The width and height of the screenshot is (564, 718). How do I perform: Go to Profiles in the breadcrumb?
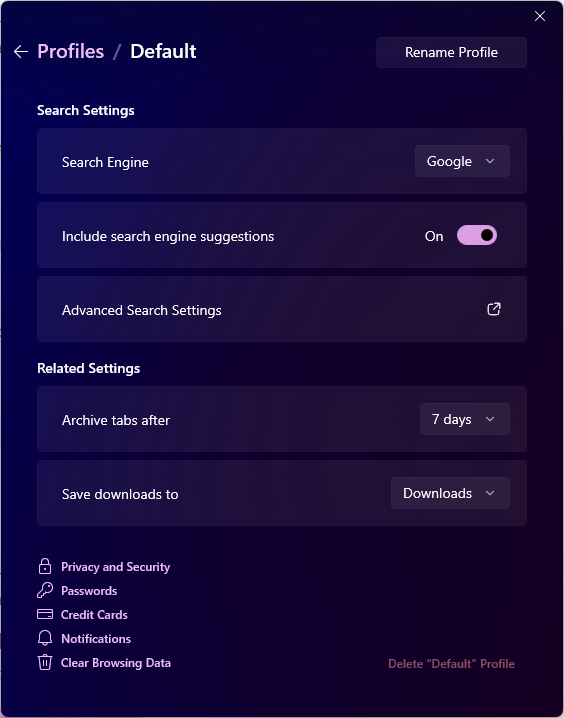click(70, 51)
